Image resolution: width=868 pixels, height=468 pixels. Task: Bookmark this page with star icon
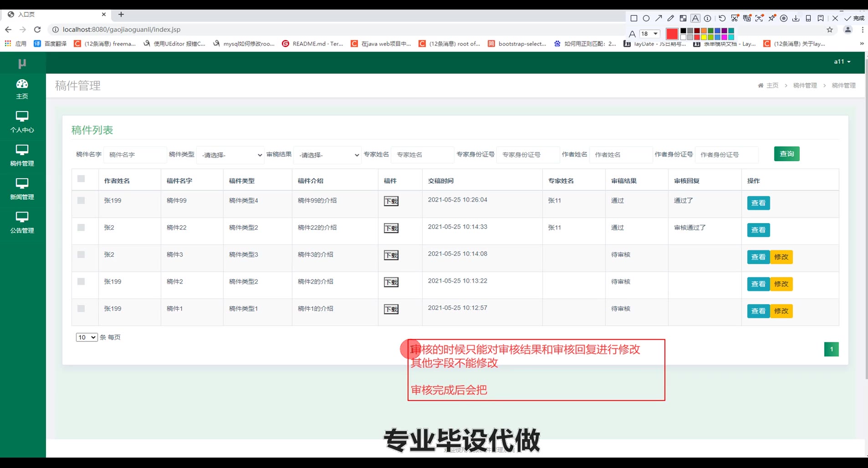[x=830, y=30]
